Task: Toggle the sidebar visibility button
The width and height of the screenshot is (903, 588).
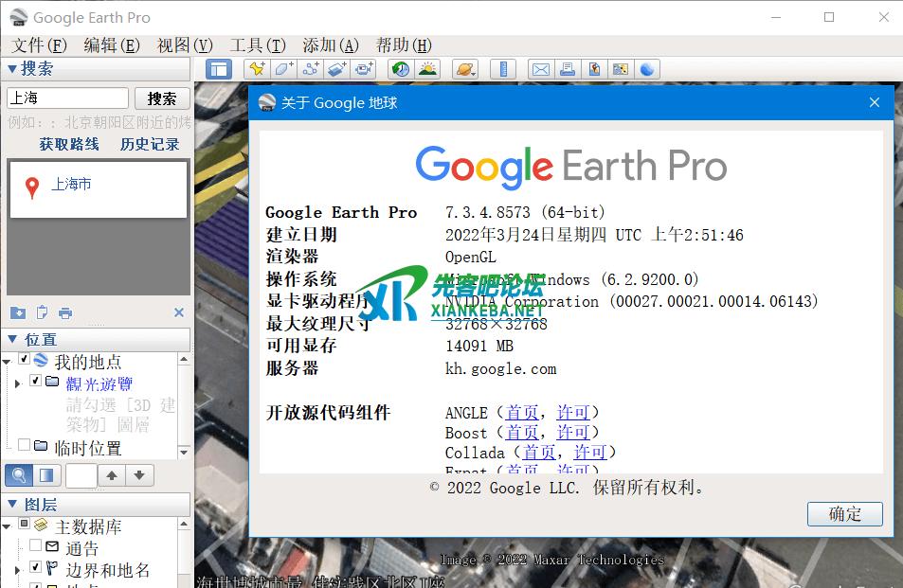Action: 219,69
